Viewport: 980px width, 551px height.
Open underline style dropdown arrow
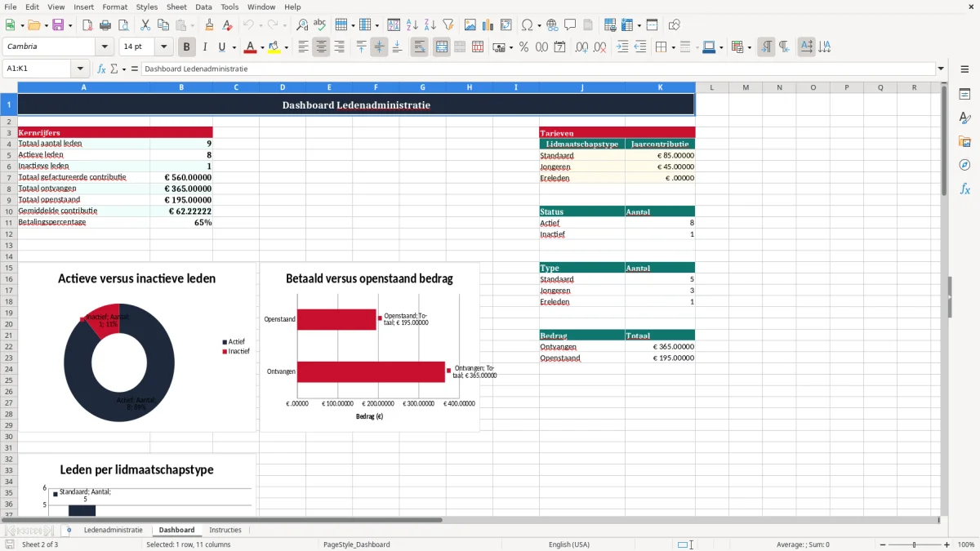(234, 47)
